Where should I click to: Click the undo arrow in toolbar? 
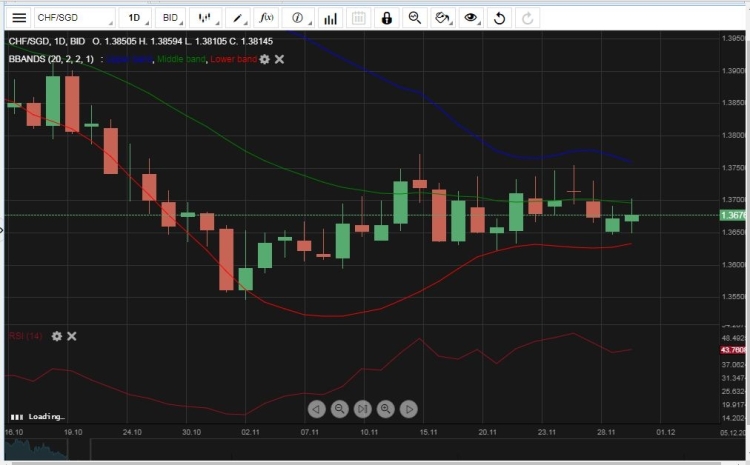click(x=500, y=18)
